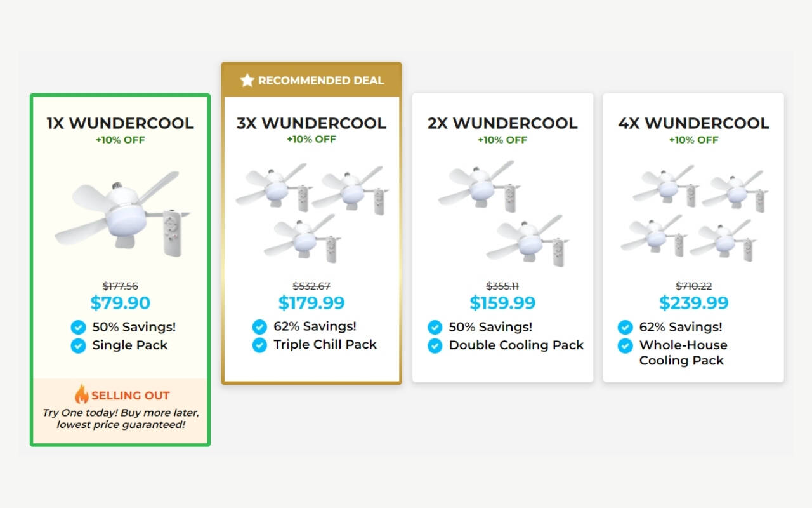The height and width of the screenshot is (508, 812).
Task: Click the checkmark beside Double Cooling Pack
Action: click(435, 345)
